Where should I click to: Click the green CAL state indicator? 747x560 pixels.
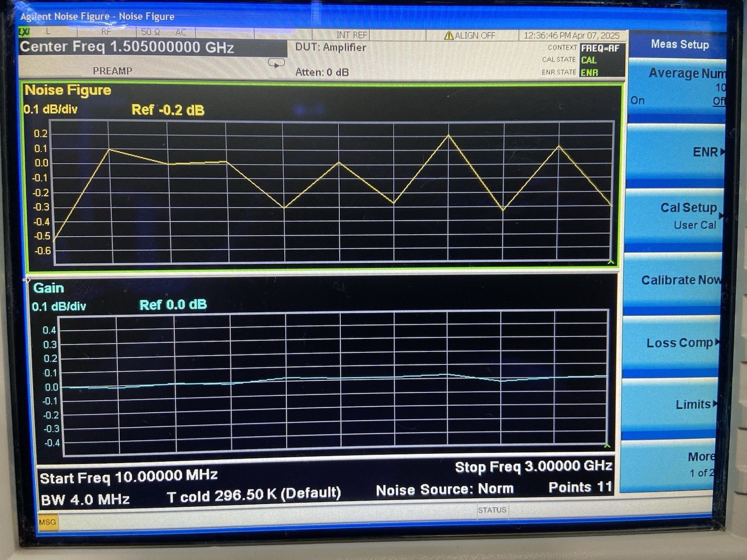click(x=589, y=60)
